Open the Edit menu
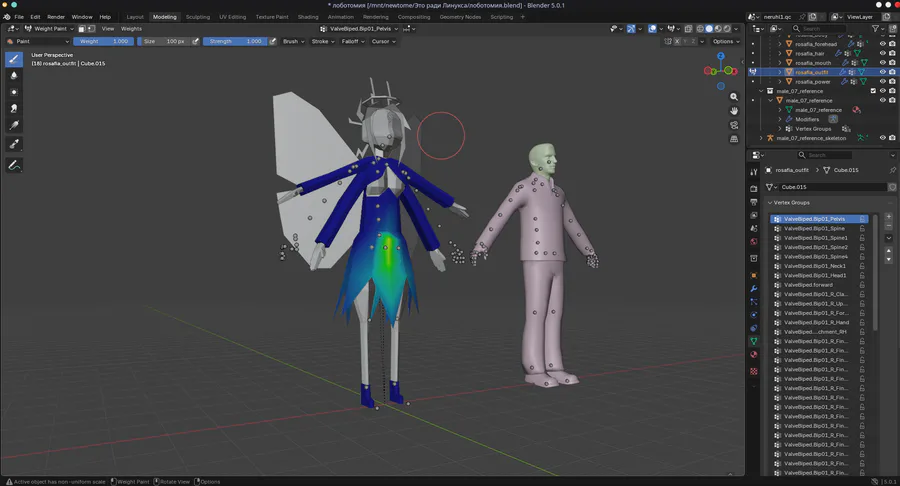 click(35, 17)
